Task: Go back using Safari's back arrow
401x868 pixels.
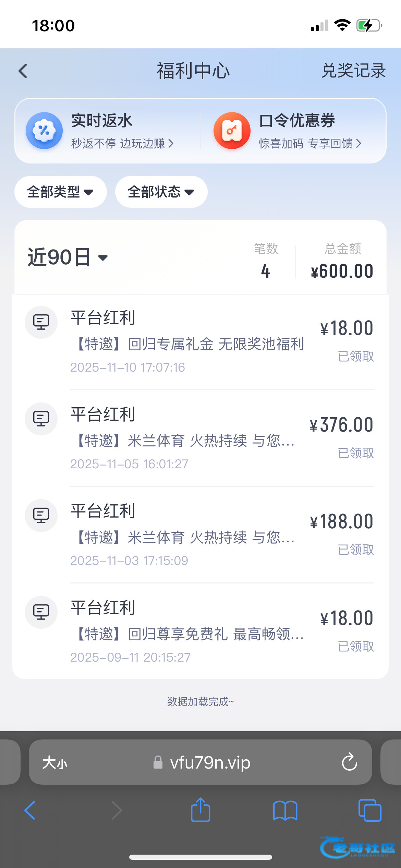Action: (x=30, y=810)
